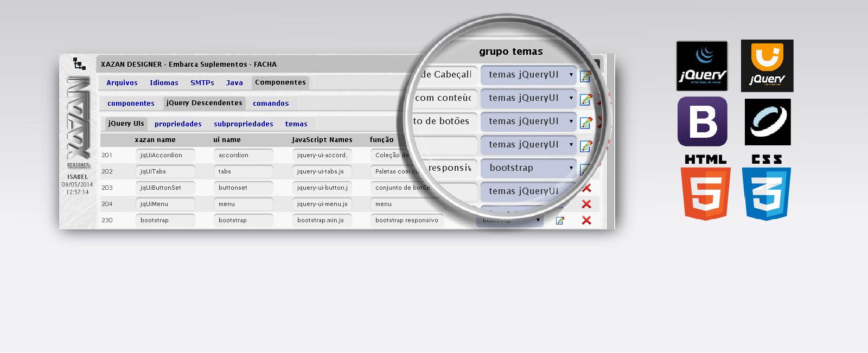Click the 'ui name' column header

[227, 140]
